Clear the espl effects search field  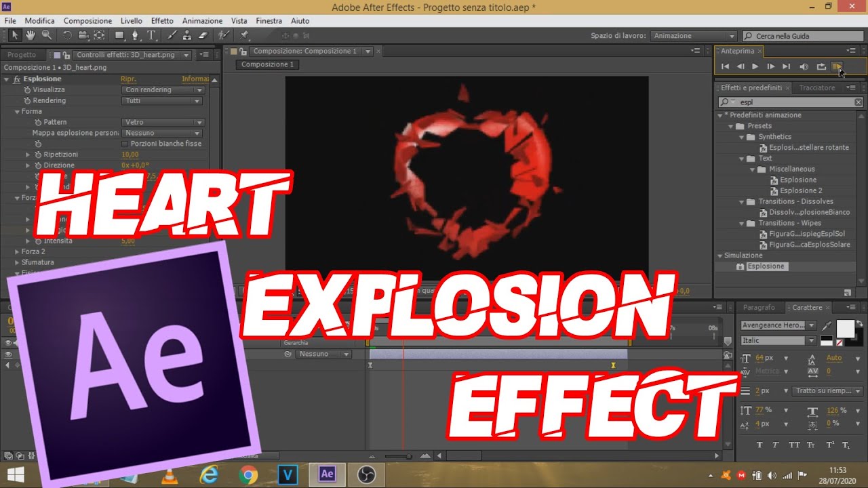858,102
